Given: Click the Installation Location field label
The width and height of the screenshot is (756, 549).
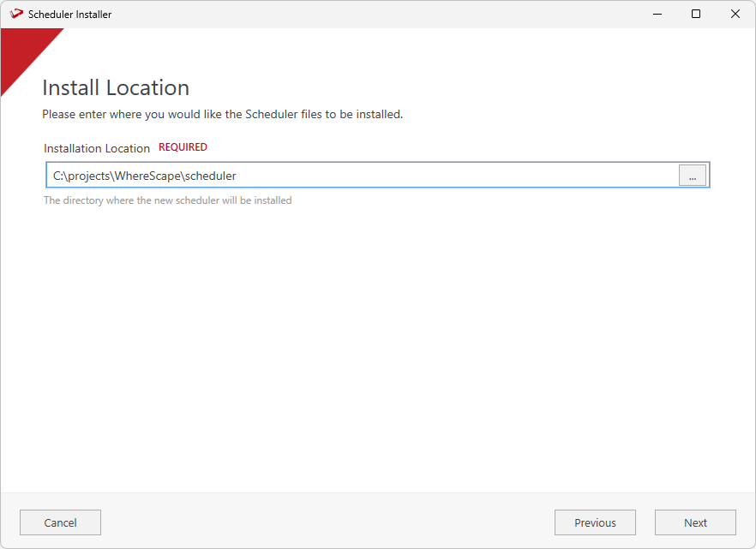Looking at the screenshot, I should (x=97, y=148).
